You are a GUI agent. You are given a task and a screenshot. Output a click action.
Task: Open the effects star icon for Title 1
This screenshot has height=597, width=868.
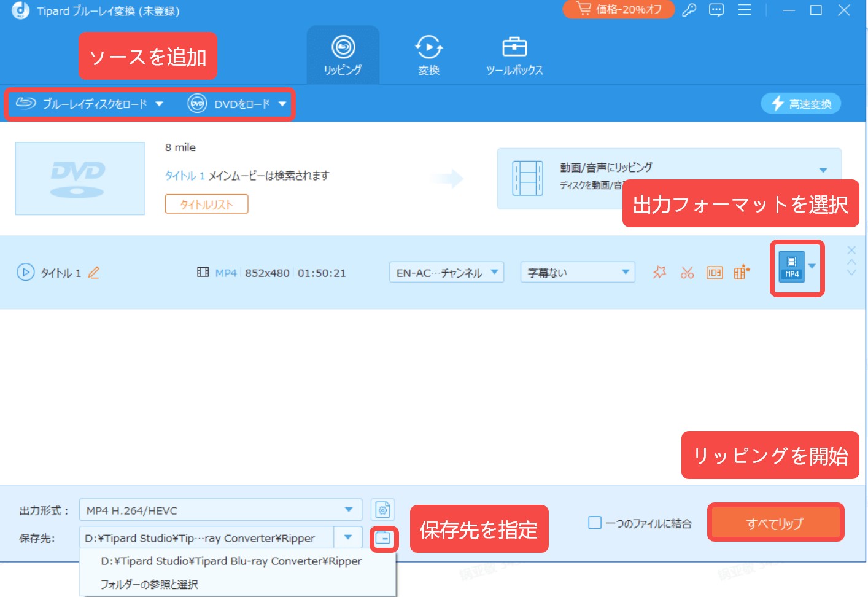(659, 272)
